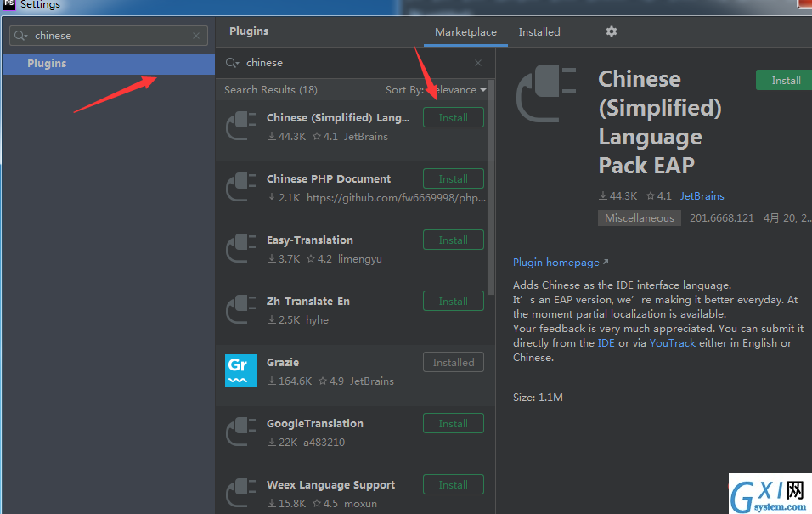Open the YouTrack link

[x=672, y=343]
